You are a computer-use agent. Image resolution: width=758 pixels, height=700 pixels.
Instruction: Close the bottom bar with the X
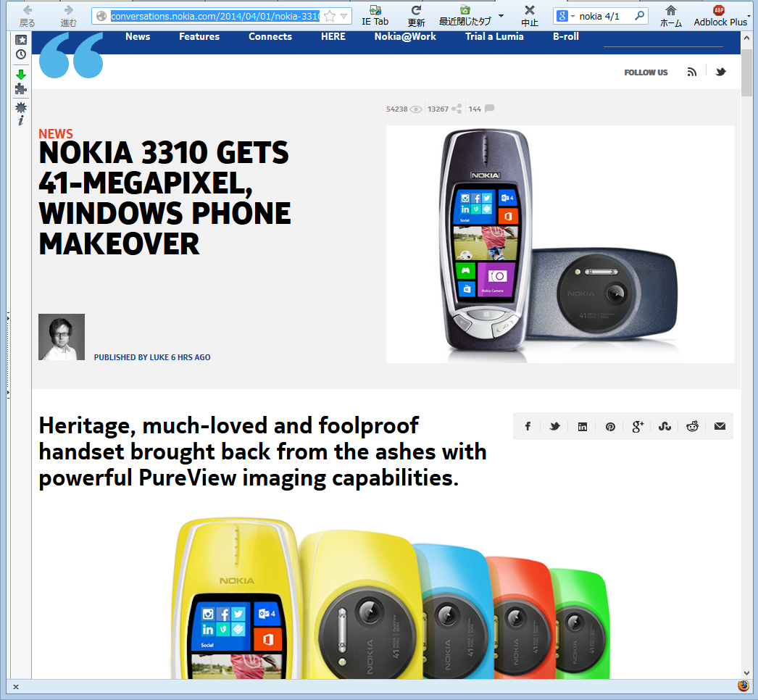coord(16,686)
